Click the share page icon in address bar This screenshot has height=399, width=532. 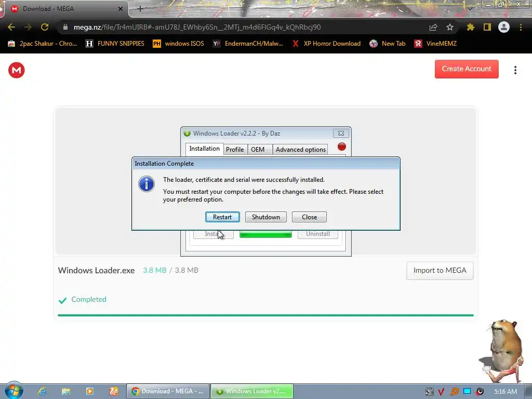tap(433, 27)
